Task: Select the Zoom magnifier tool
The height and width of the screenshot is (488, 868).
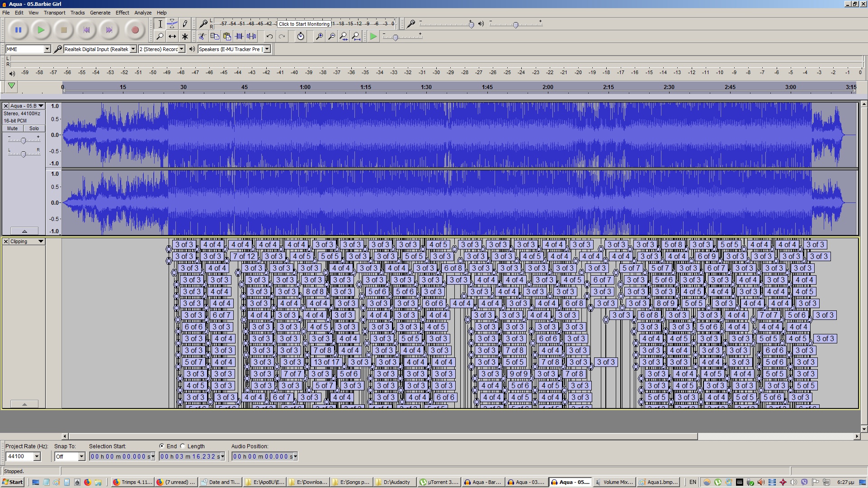Action: (x=160, y=36)
